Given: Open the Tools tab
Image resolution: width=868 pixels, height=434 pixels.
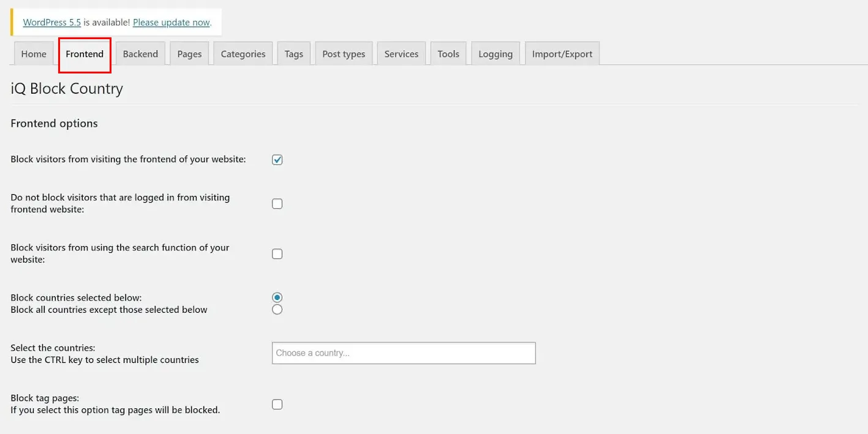Looking at the screenshot, I should tap(448, 53).
